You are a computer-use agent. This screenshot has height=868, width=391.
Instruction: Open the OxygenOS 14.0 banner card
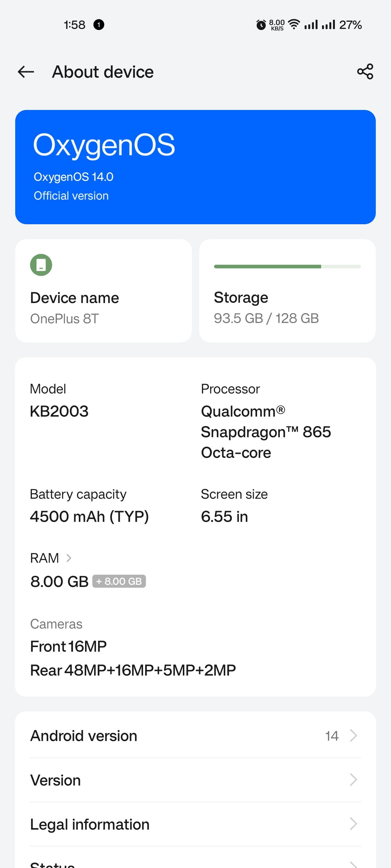click(x=195, y=167)
